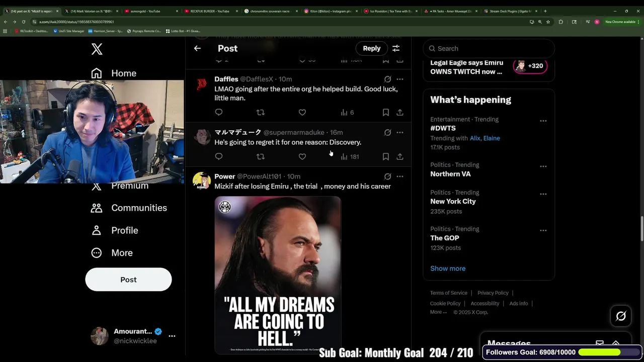644x362 pixels.
Task: Reply to the supermarmaduke comment
Action: point(219,156)
